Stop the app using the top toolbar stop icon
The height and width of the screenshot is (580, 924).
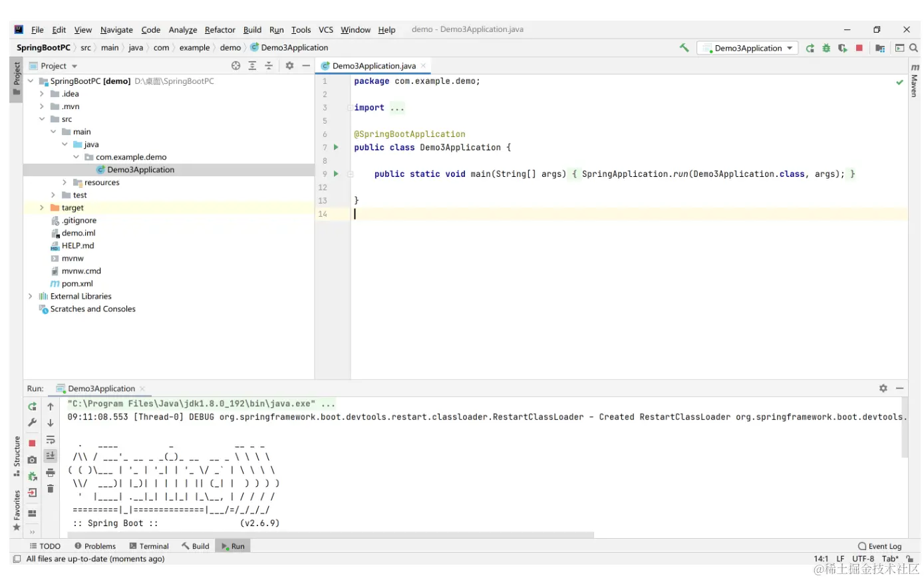859,48
